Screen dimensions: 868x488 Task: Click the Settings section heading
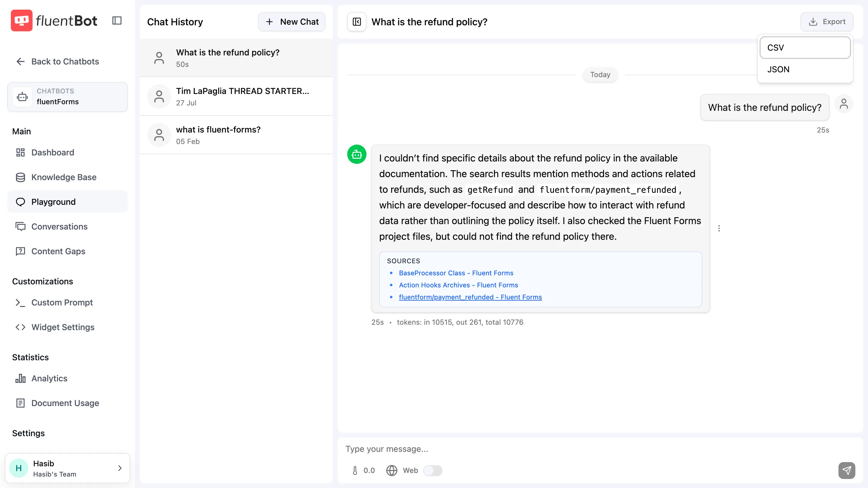pyautogui.click(x=28, y=433)
